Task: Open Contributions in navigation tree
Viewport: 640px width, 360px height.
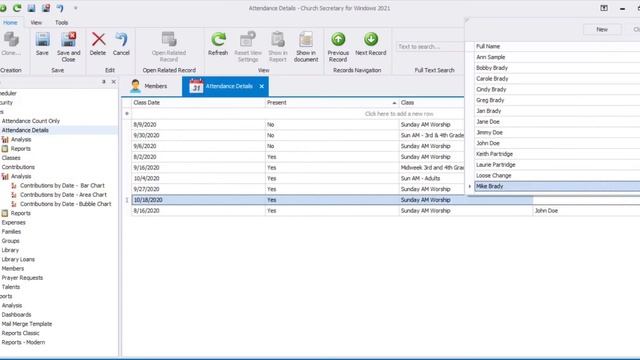Action: click(x=18, y=167)
